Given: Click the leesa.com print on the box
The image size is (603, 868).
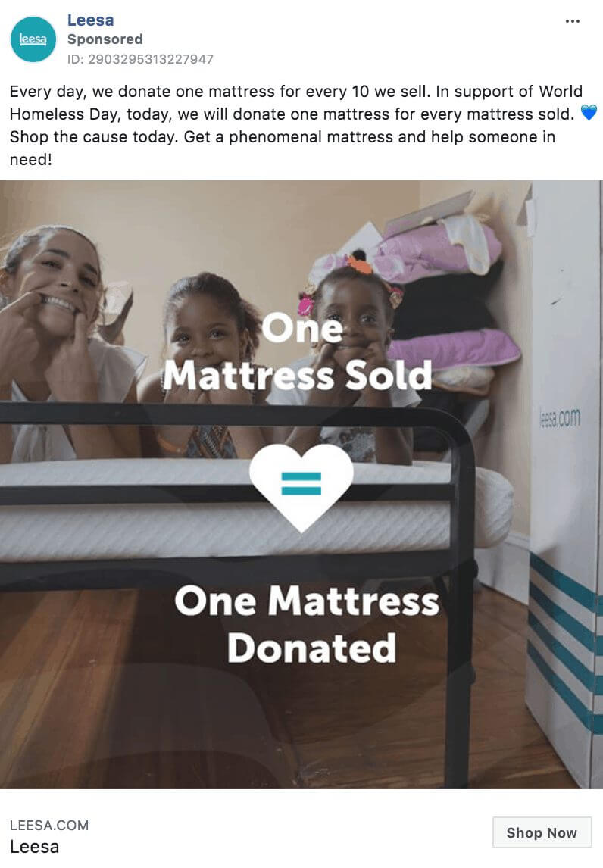Looking at the screenshot, I should [561, 418].
